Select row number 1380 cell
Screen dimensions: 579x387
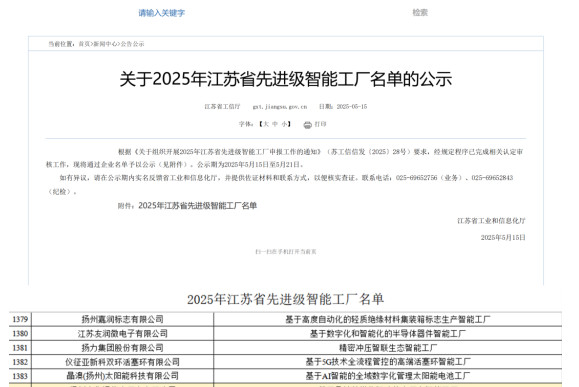(20, 333)
